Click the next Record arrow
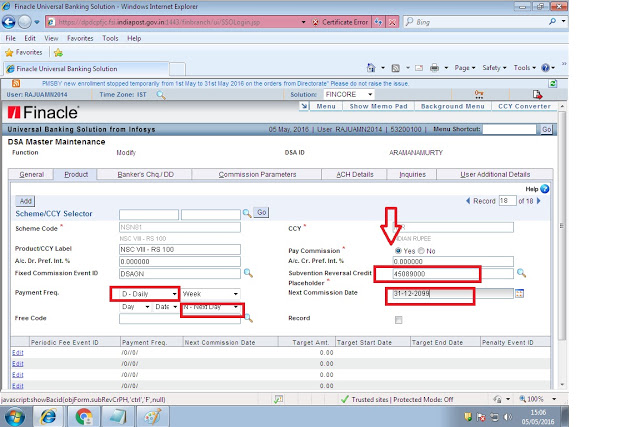Image resolution: width=640 pixels, height=427 pixels. click(539, 201)
